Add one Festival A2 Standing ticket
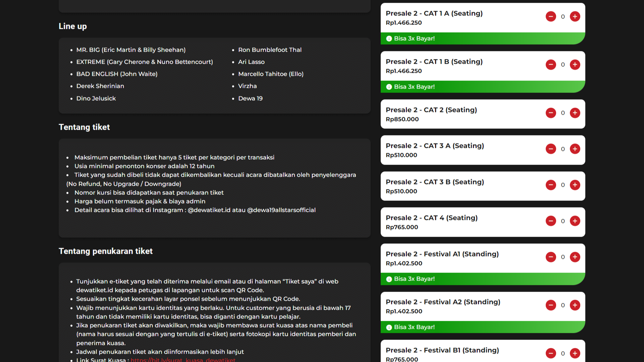 (x=575, y=305)
